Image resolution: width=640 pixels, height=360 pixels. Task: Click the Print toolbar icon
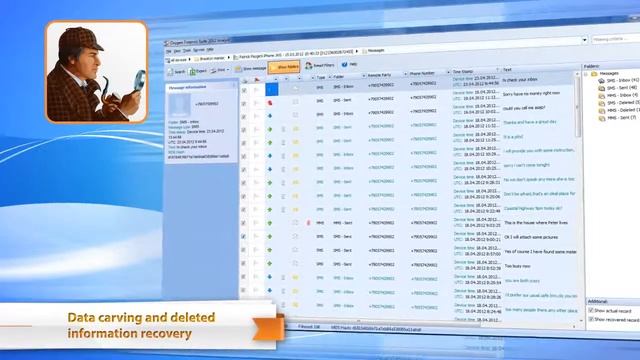point(213,71)
